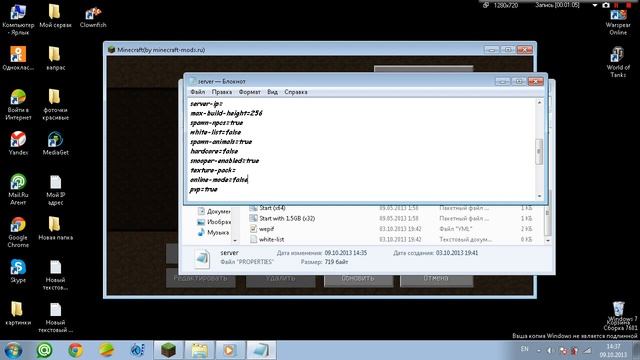
Task: Place cursor on online-mode=false line
Action: pyautogui.click(x=219, y=180)
